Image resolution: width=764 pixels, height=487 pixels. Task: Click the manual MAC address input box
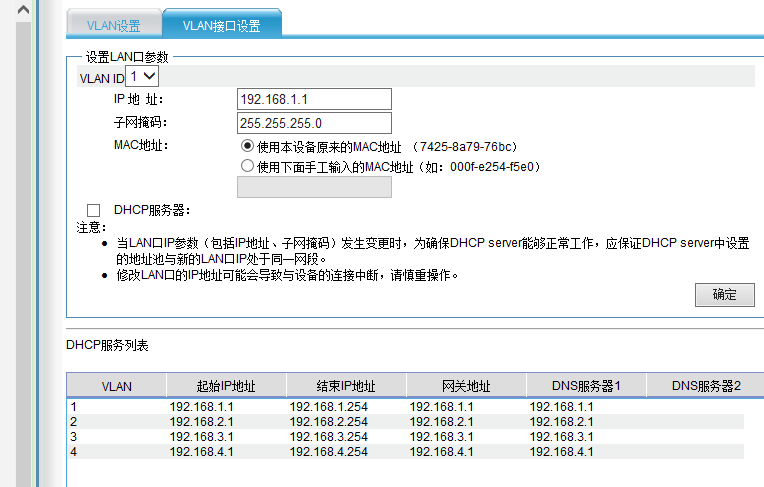314,187
